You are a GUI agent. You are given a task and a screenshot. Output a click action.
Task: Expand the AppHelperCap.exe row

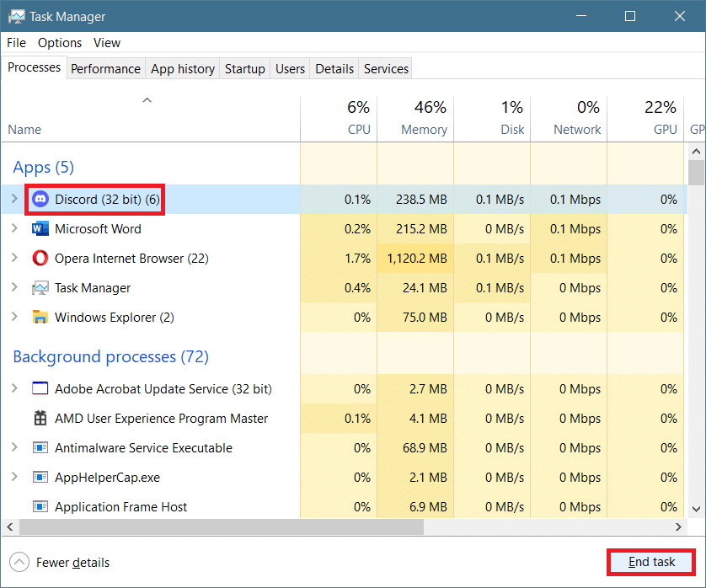tap(14, 477)
